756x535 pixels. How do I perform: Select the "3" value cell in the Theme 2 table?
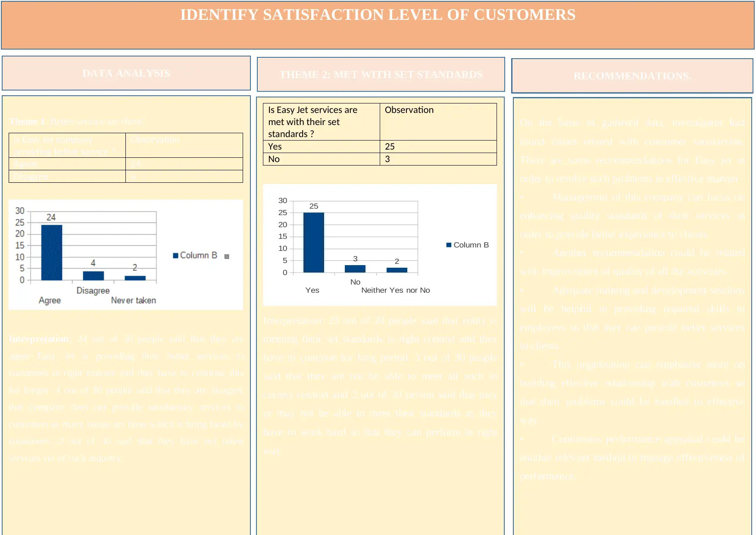438,159
